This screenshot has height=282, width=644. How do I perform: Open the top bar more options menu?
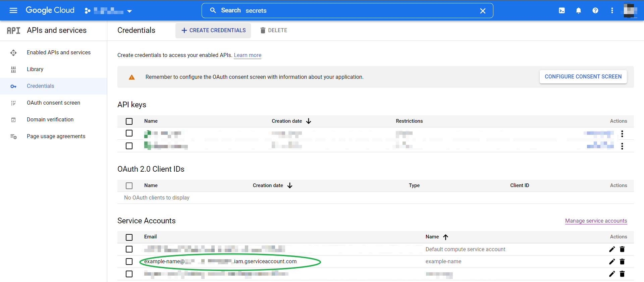[612, 10]
